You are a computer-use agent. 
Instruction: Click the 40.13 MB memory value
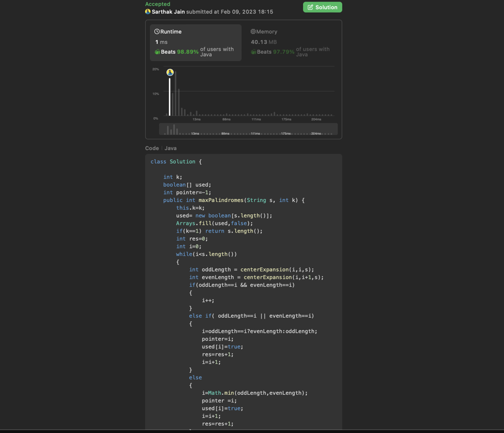click(x=264, y=42)
